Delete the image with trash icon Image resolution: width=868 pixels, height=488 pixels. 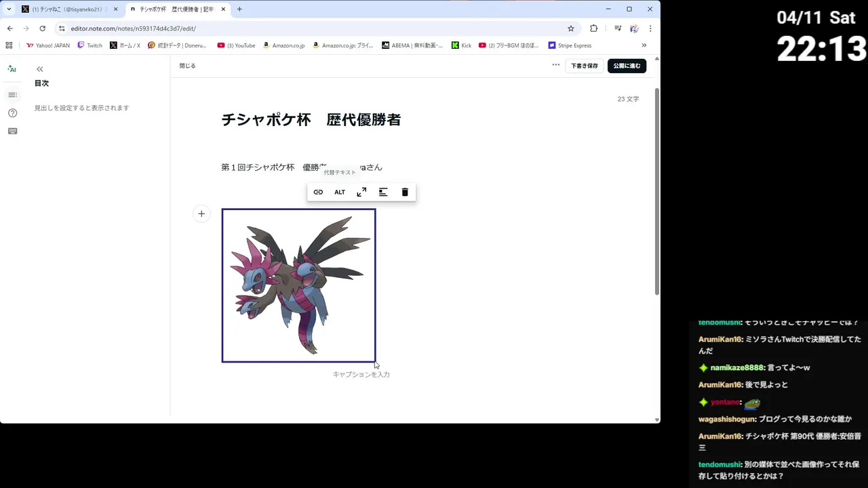405,192
